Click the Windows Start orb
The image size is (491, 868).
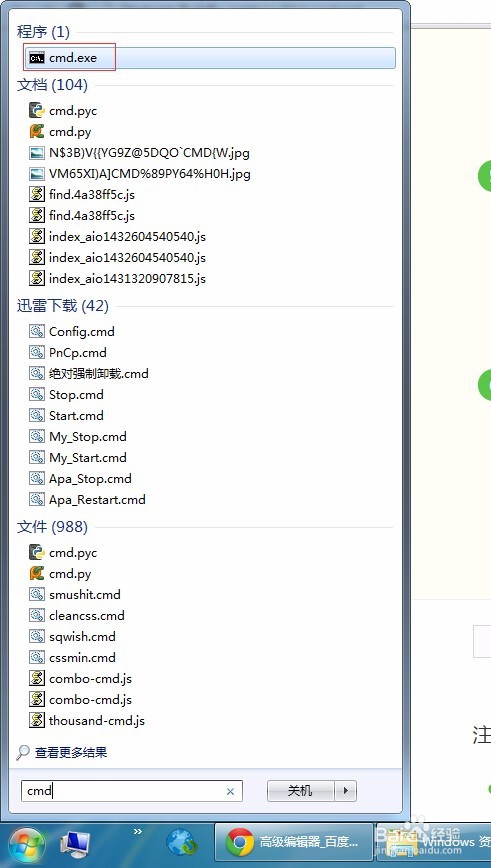click(28, 846)
